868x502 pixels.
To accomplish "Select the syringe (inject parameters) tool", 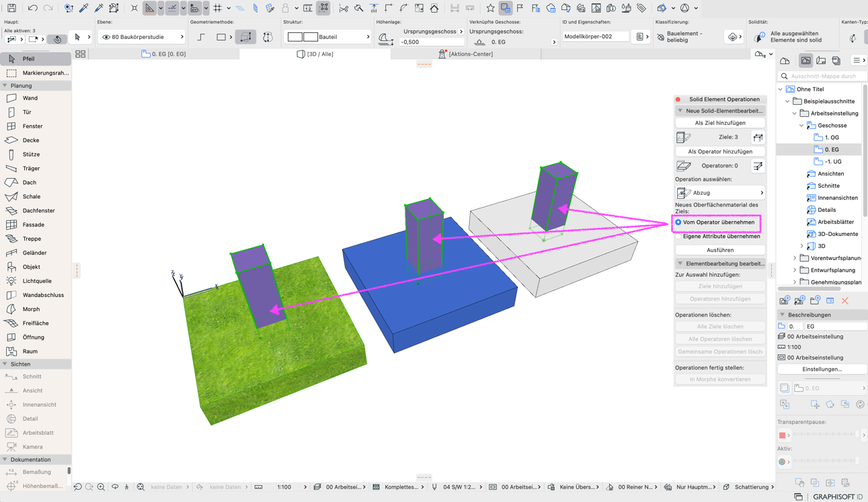I will coord(99,8).
